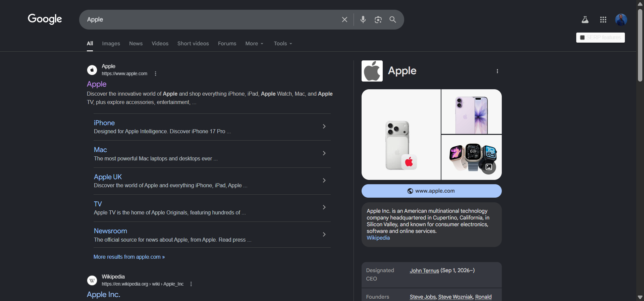This screenshot has height=301, width=644.
Task: Open the Mac sitelink
Action: click(100, 150)
